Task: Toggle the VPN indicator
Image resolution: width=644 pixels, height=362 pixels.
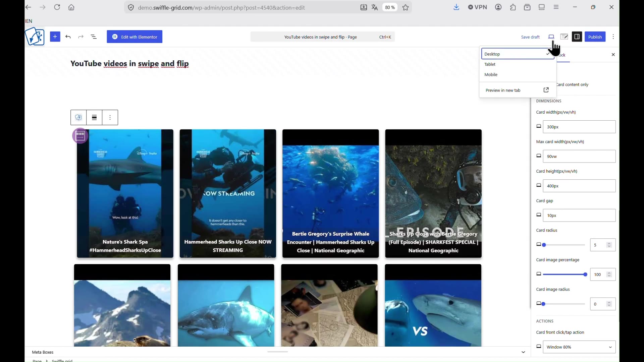Action: [478, 7]
